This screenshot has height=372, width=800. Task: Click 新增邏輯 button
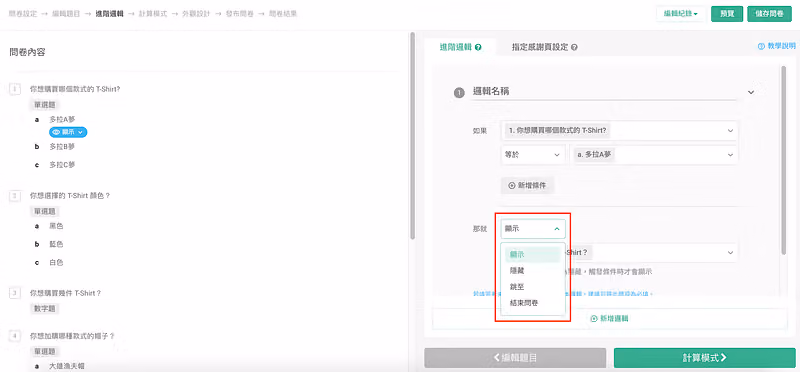[x=610, y=318]
